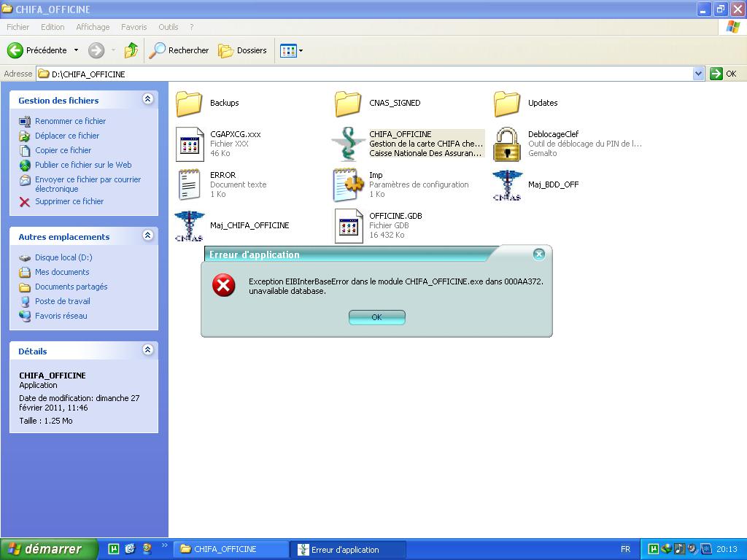Click the Détails panel title text
This screenshot has width=747, height=560.
click(32, 351)
